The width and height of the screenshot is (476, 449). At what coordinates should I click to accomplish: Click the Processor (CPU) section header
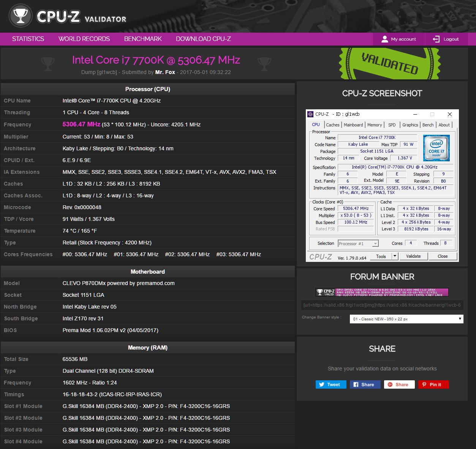[148, 89]
